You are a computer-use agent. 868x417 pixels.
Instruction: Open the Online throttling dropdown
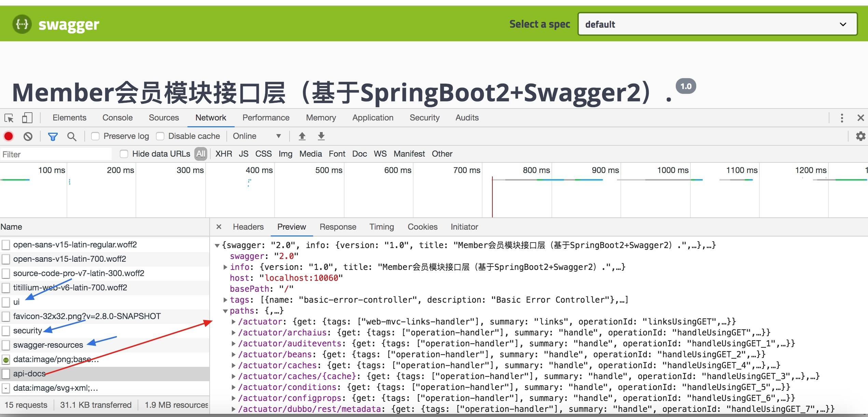[257, 136]
